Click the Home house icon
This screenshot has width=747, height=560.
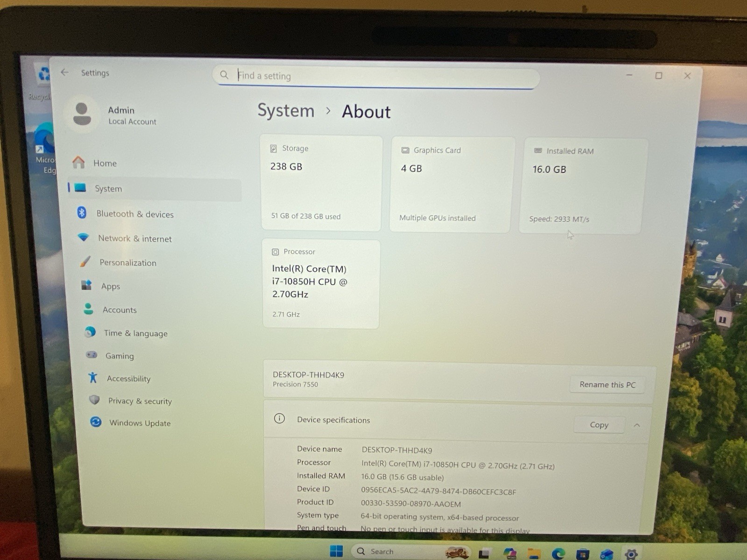pyautogui.click(x=78, y=162)
